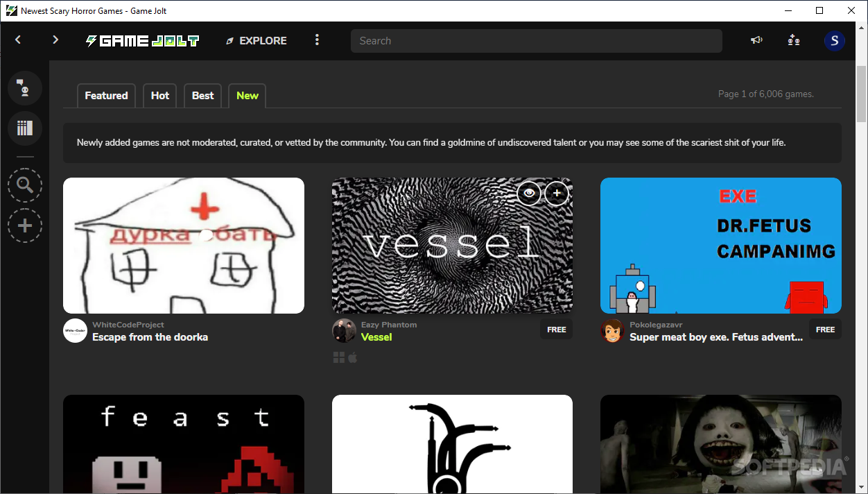This screenshot has height=494, width=868.
Task: Open WhiteCodeProject developer name
Action: click(128, 325)
